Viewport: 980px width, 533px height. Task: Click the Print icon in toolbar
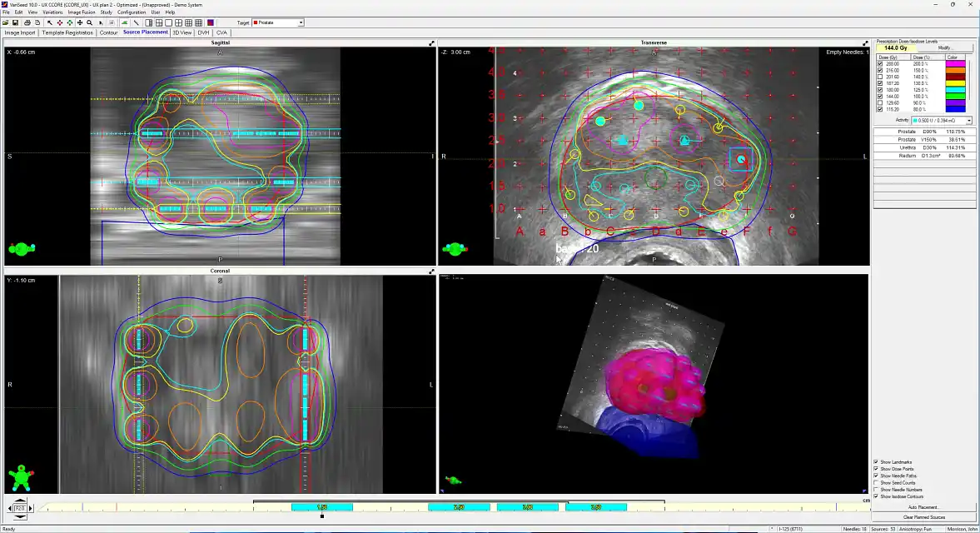27,22
